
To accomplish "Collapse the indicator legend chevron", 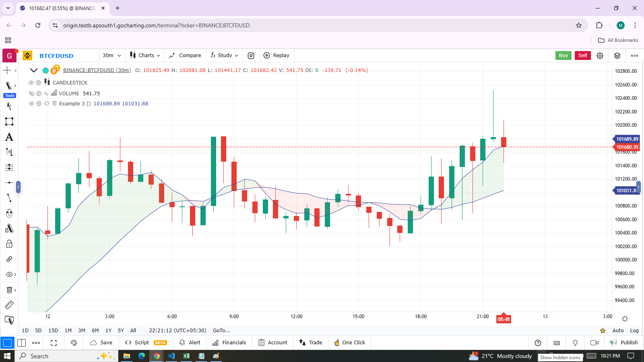I will [34, 70].
